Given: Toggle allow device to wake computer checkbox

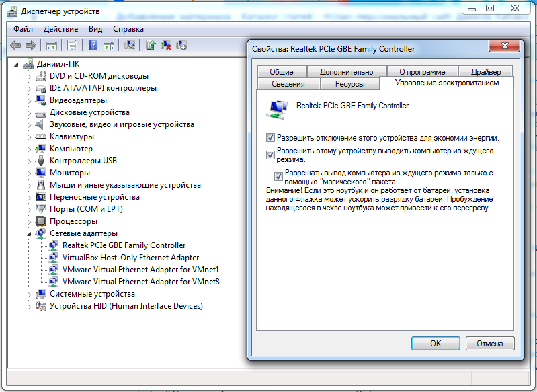Looking at the screenshot, I should 271,155.
